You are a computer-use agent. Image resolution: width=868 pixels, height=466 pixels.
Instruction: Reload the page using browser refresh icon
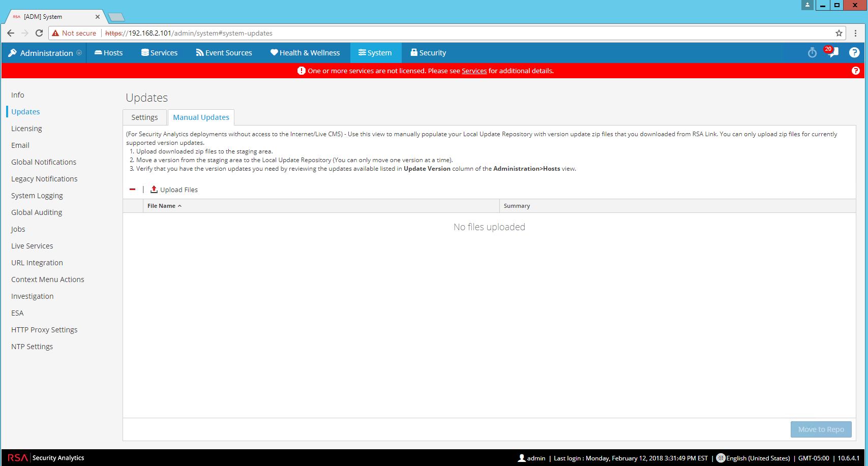coord(39,33)
